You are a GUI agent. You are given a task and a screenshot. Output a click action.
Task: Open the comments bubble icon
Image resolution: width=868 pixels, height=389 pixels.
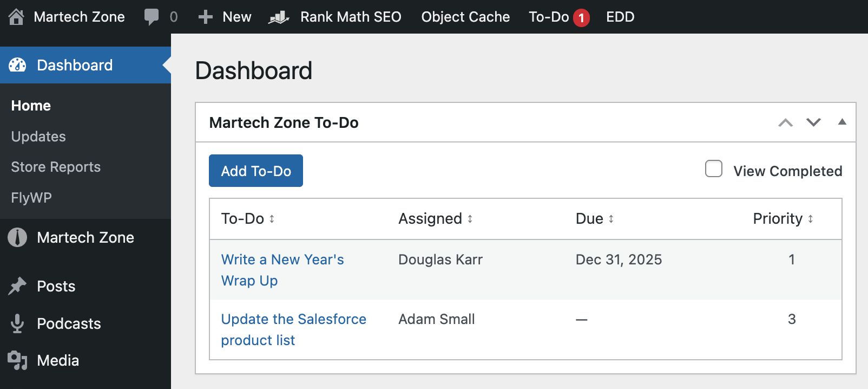click(x=152, y=17)
